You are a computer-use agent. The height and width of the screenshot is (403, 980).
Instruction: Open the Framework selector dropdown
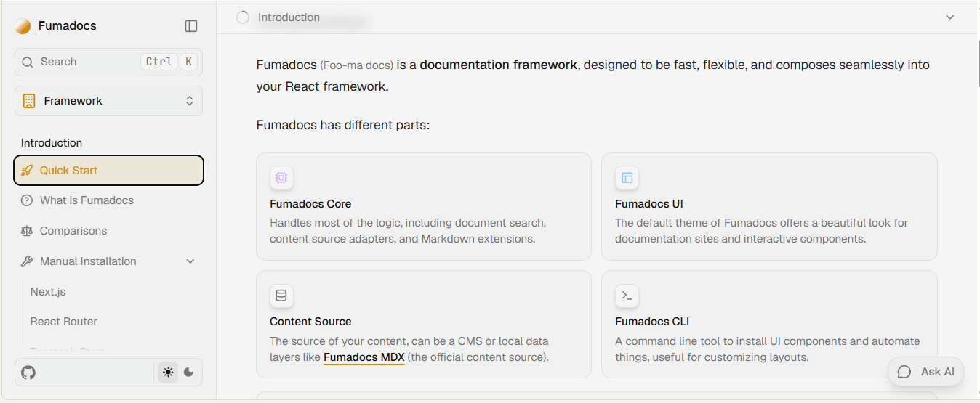tap(108, 101)
